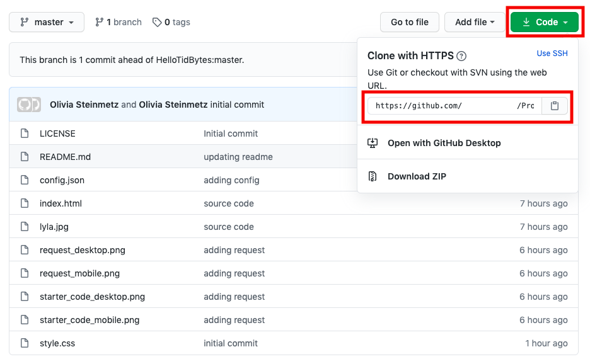590x364 pixels.
Task: Click the Go to file button
Action: point(409,21)
